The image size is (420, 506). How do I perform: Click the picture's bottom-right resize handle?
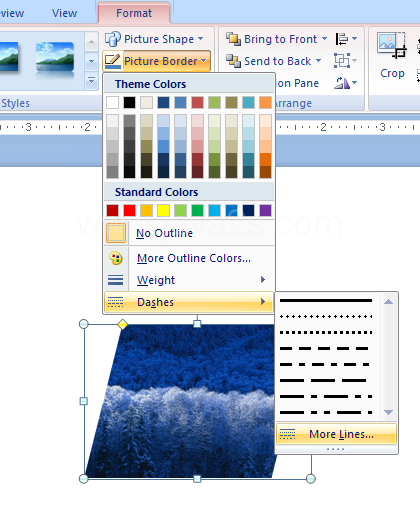coord(311,479)
